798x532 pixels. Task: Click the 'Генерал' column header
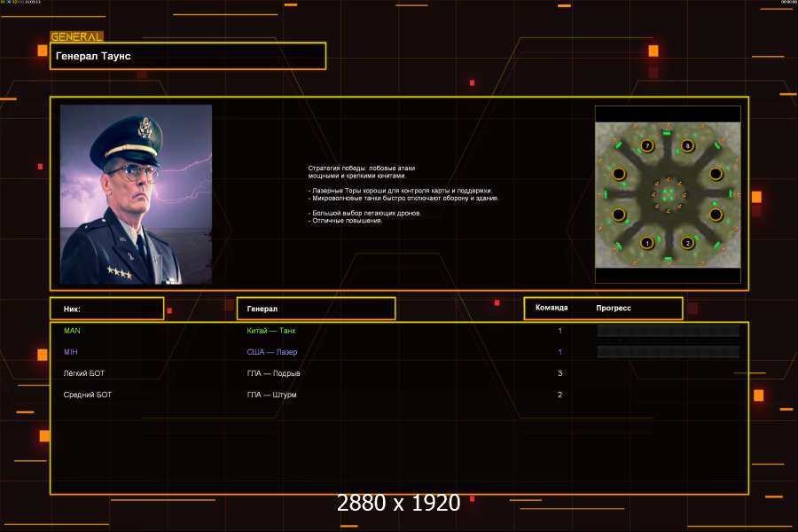click(316, 309)
